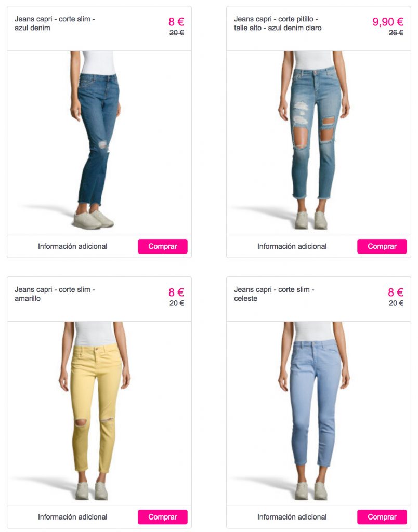Open the dark blue denim jeans photo
This screenshot has width=418, height=532.
pos(99,143)
